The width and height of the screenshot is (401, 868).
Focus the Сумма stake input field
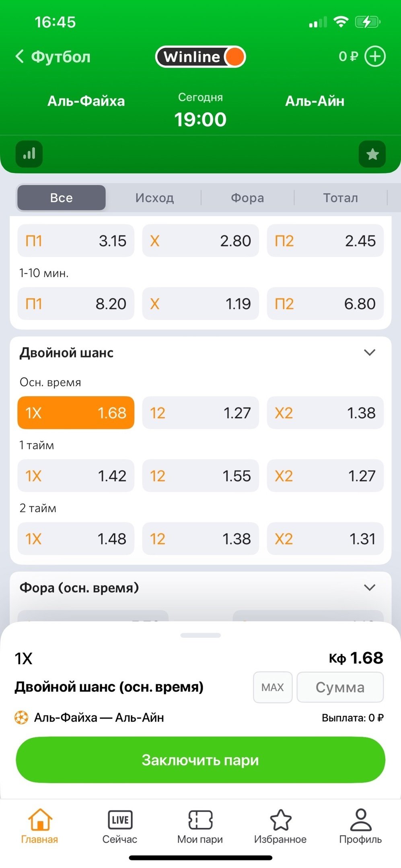340,687
